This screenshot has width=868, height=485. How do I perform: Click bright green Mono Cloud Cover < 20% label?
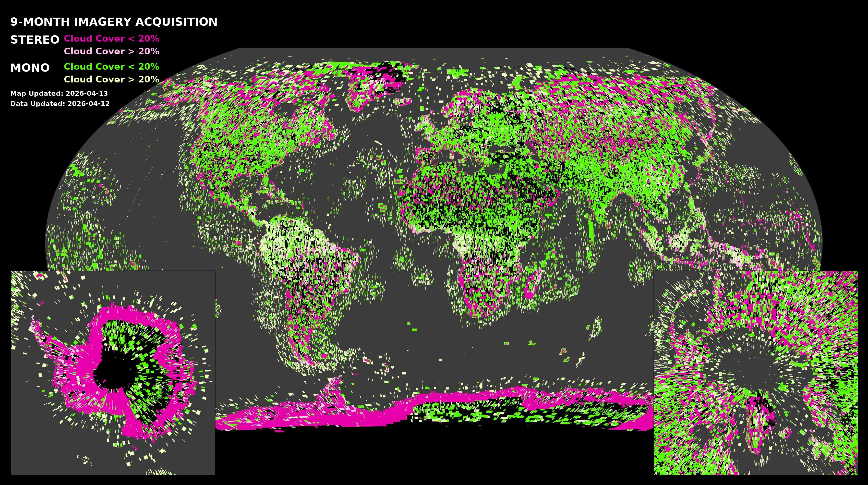111,66
